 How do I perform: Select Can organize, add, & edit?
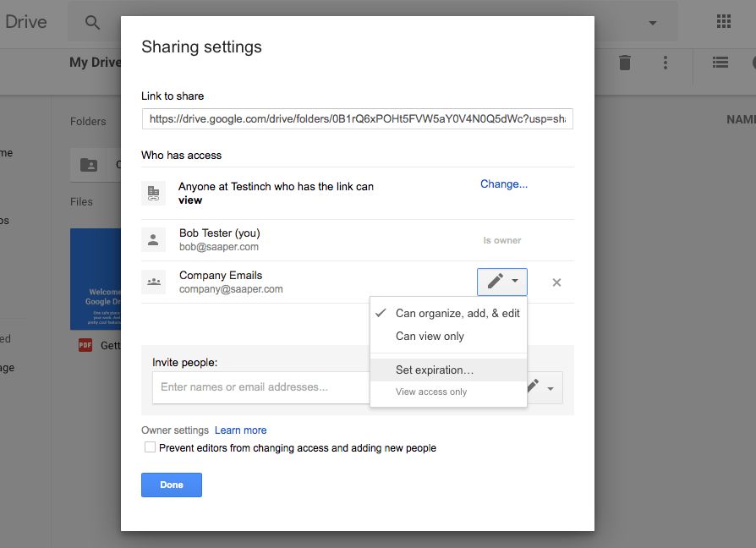pyautogui.click(x=457, y=313)
